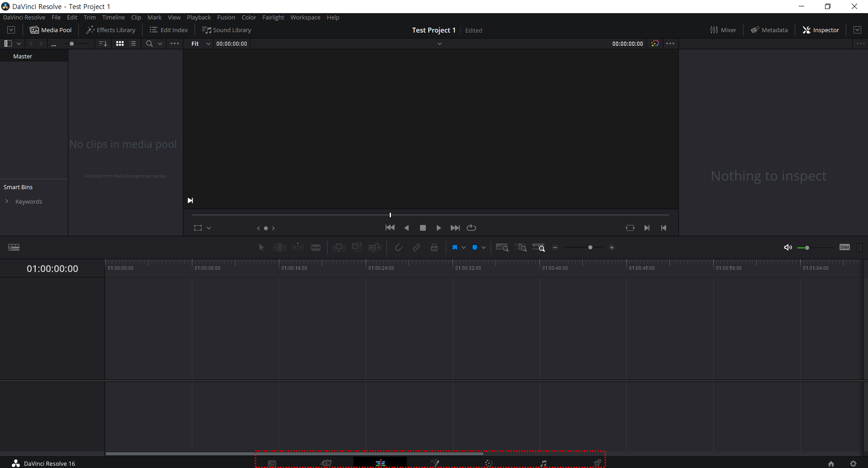Expand top-left workspace layout dropdown
The image size is (868, 468).
coord(11,30)
